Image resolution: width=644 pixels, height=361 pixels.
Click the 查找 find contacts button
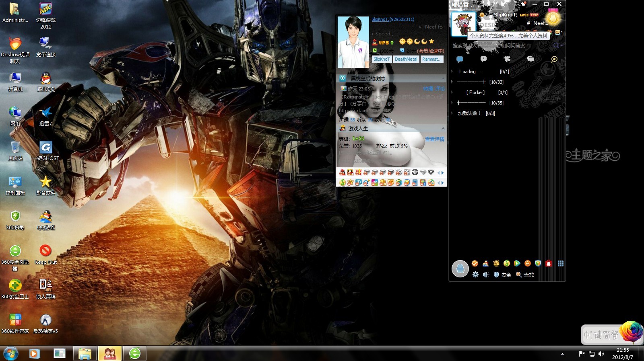point(525,275)
